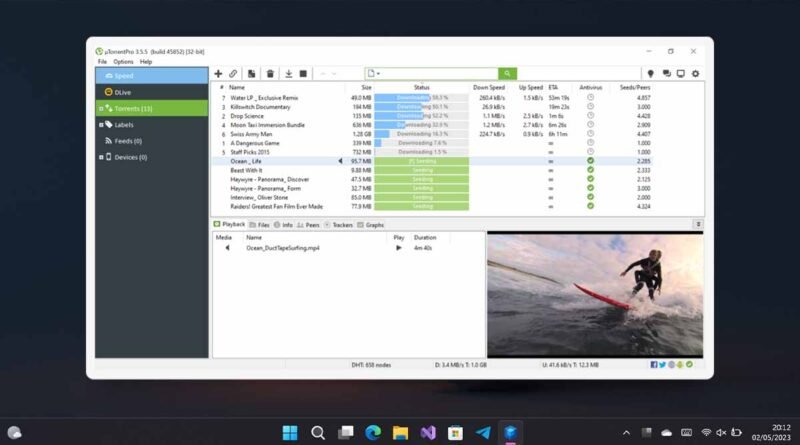
Task: Click the chat bubbles toolbar icon
Action: [666, 73]
